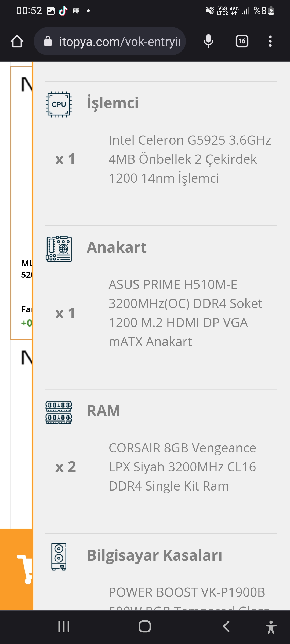Tap the accessibility icon in navigation bar
290x644 pixels.
click(x=271, y=627)
